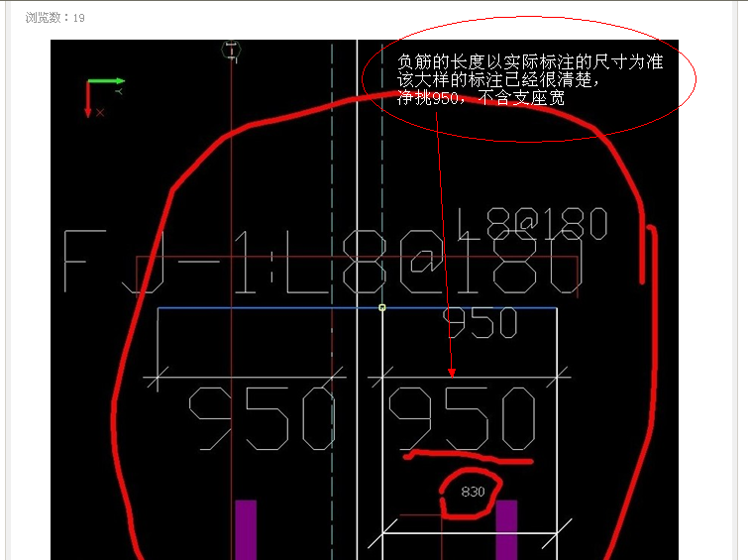
Task: Click the small yellow grip point on blue line
Action: pyautogui.click(x=382, y=308)
